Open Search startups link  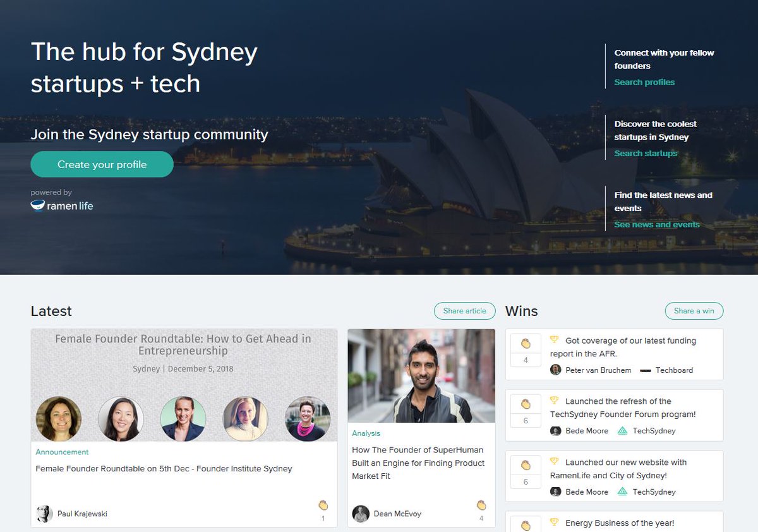(x=646, y=153)
